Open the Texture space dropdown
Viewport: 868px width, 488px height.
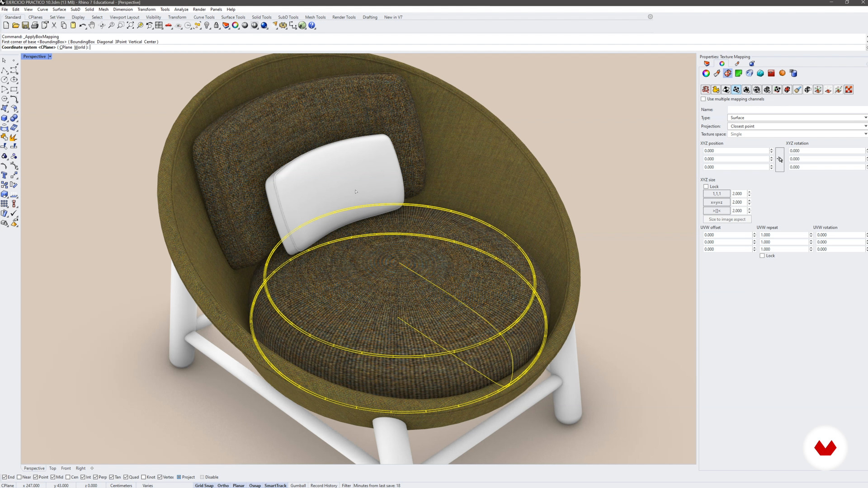point(797,134)
